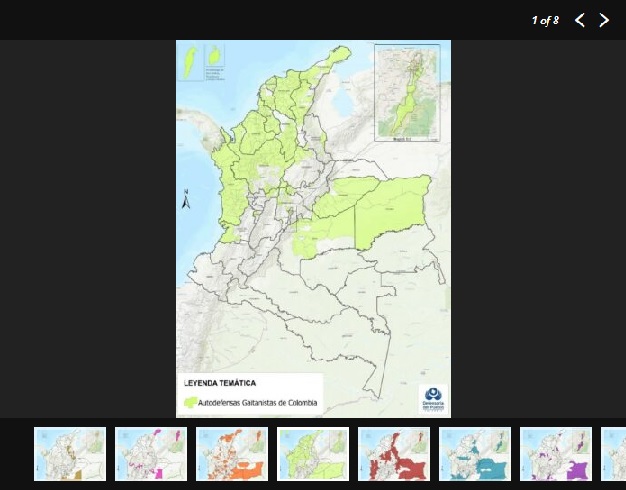This screenshot has height=490, width=626.
Task: Open the third thumbnail with orange regions
Action: (x=232, y=454)
